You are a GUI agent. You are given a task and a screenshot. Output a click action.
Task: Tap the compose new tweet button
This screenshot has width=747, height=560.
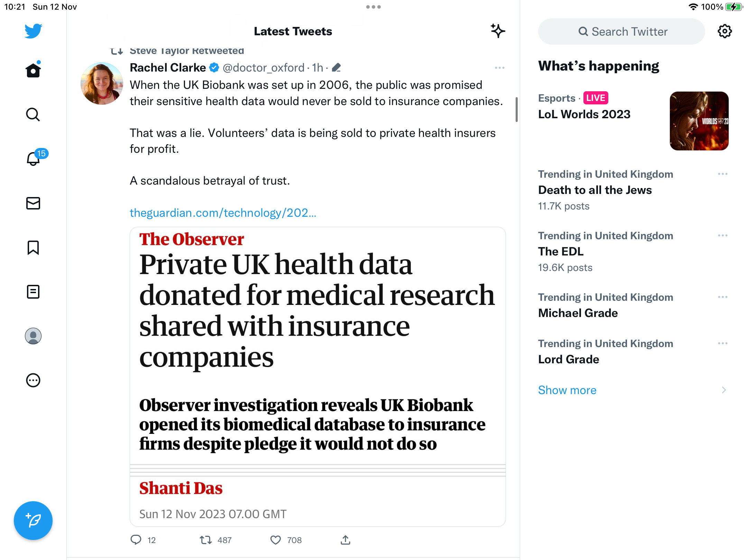pyautogui.click(x=33, y=520)
